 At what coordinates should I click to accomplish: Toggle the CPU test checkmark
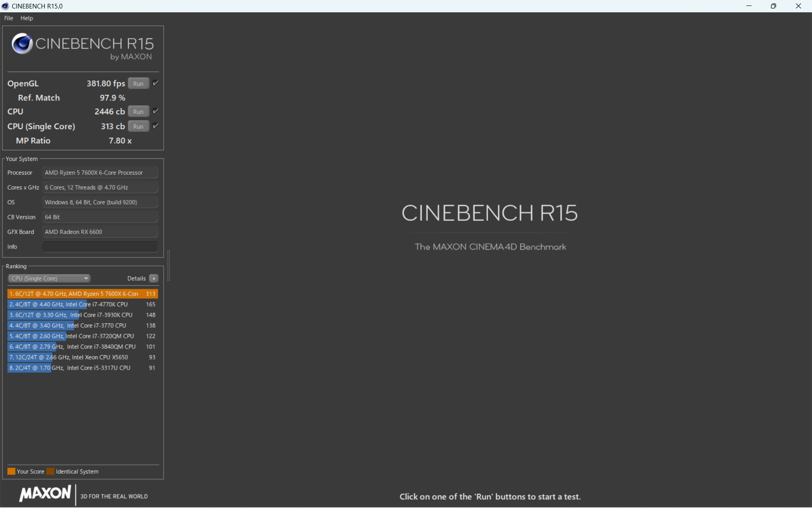156,111
